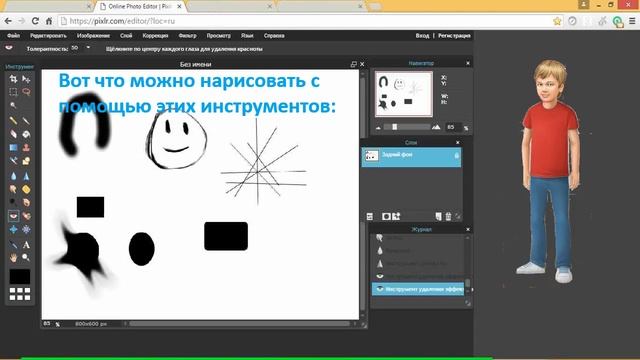
Task: Open layer styles button
Action: (x=396, y=216)
